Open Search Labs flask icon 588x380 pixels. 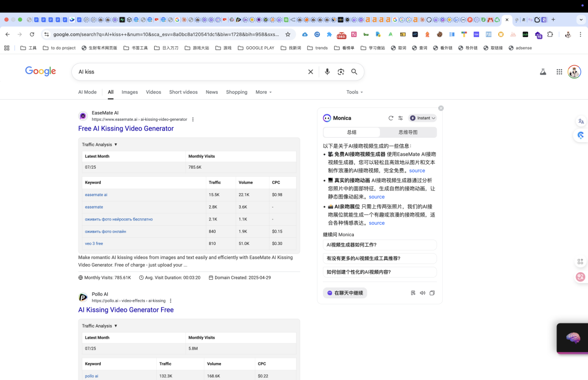(543, 72)
